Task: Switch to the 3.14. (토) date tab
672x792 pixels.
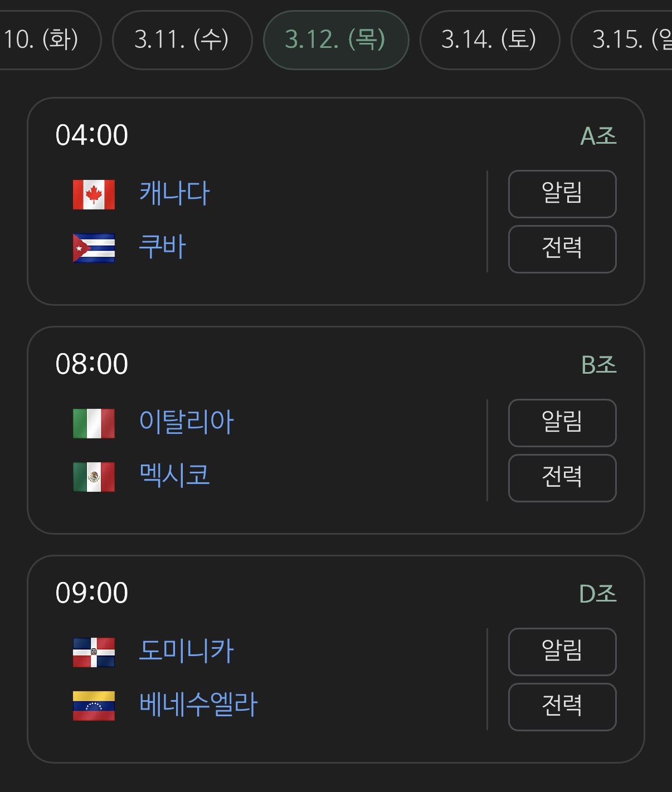Action: (489, 40)
